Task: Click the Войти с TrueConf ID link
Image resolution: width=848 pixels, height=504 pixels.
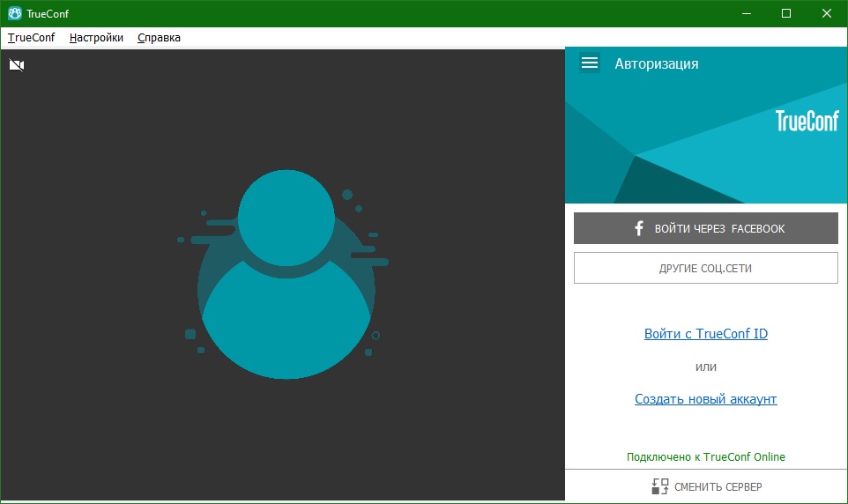Action: pyautogui.click(x=706, y=334)
